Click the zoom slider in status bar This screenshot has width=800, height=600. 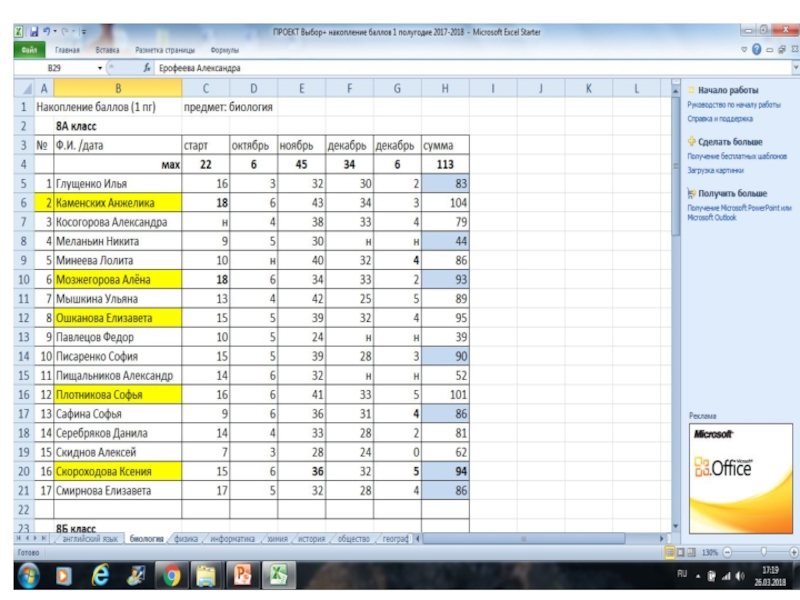click(x=762, y=552)
